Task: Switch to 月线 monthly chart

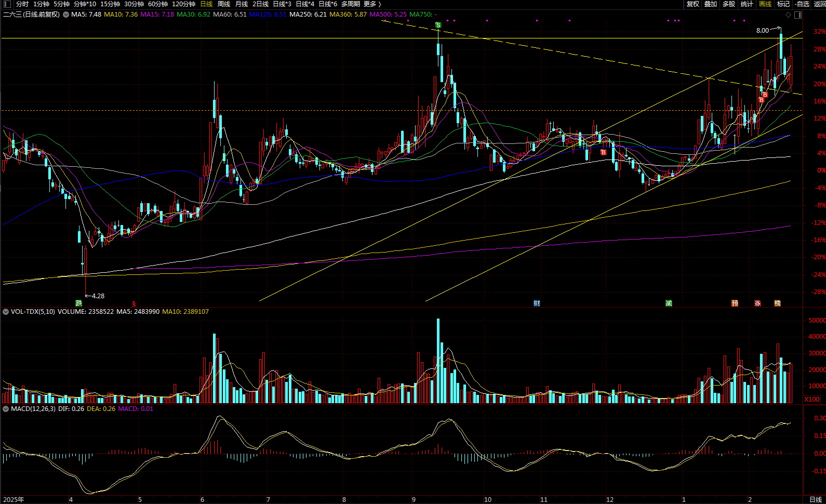Action: tap(242, 4)
